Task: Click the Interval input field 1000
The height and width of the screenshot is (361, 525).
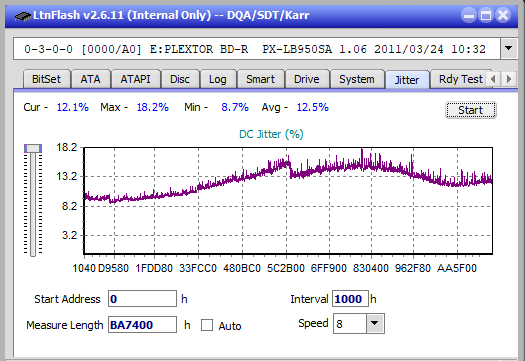Action: coord(350,299)
